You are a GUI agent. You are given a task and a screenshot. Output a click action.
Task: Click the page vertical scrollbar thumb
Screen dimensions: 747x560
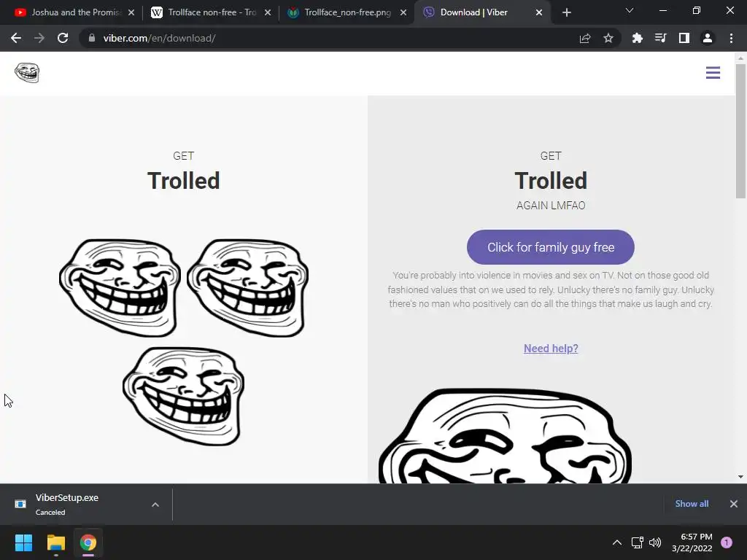pyautogui.click(x=740, y=131)
